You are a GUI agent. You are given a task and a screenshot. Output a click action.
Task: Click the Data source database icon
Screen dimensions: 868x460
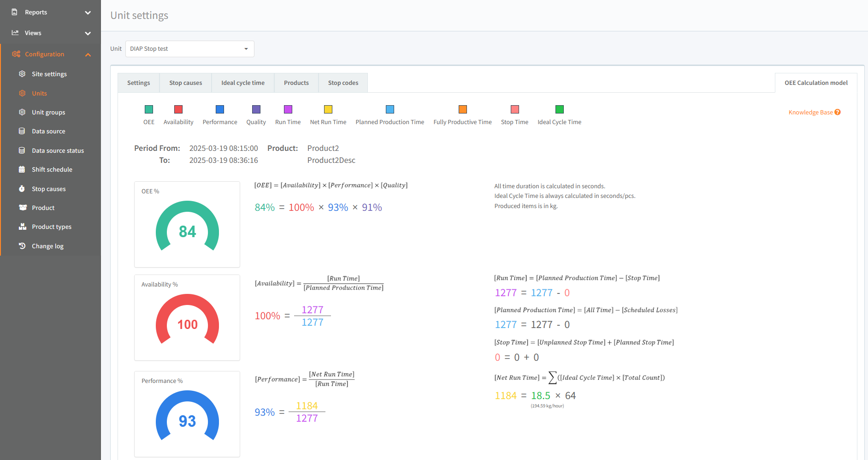pos(22,131)
